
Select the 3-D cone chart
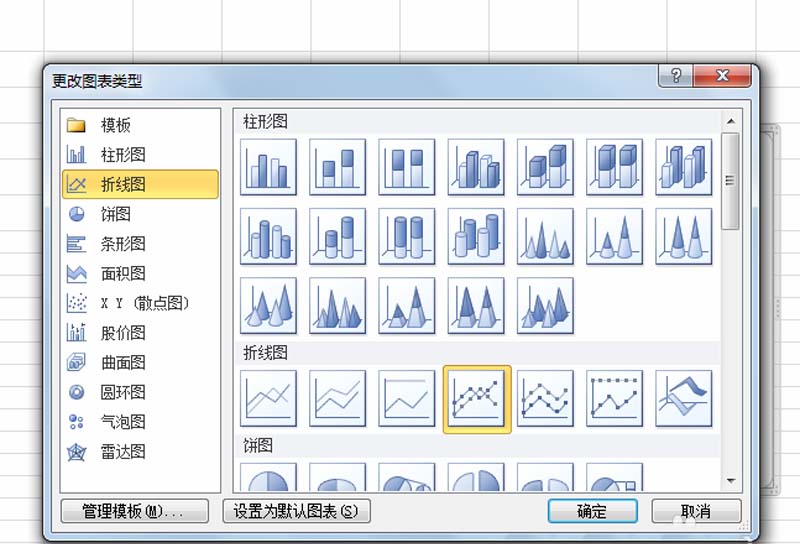tap(268, 306)
